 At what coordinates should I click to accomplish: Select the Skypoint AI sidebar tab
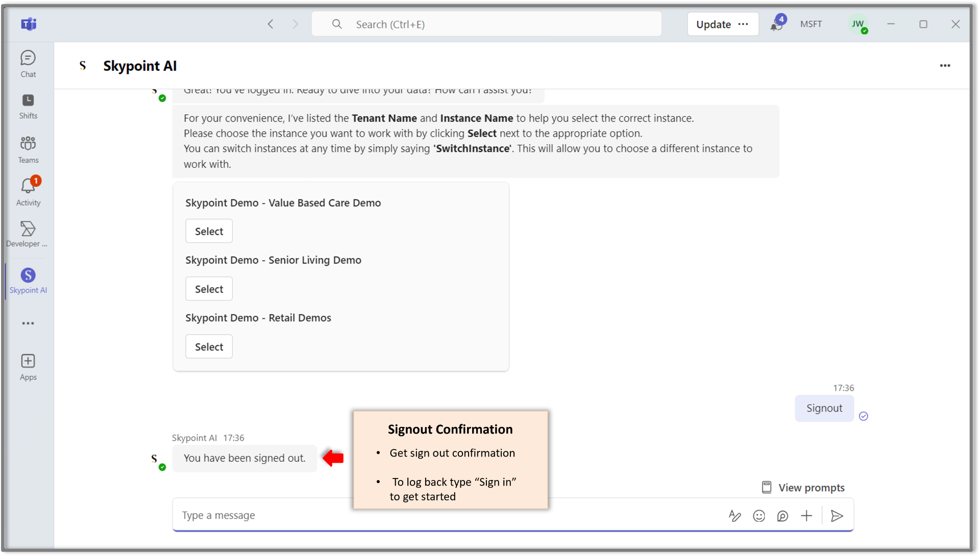[x=28, y=281]
